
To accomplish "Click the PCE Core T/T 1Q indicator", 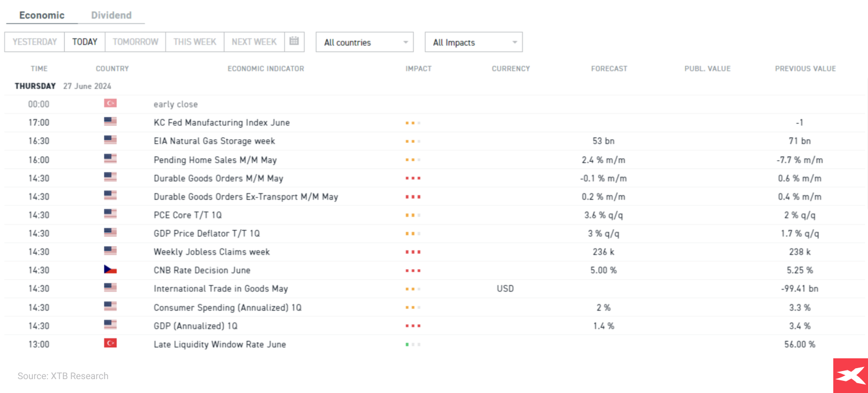I will (187, 215).
